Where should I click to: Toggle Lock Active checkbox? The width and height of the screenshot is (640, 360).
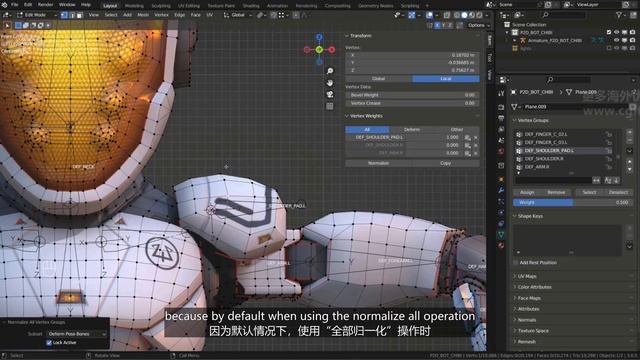(x=49, y=343)
